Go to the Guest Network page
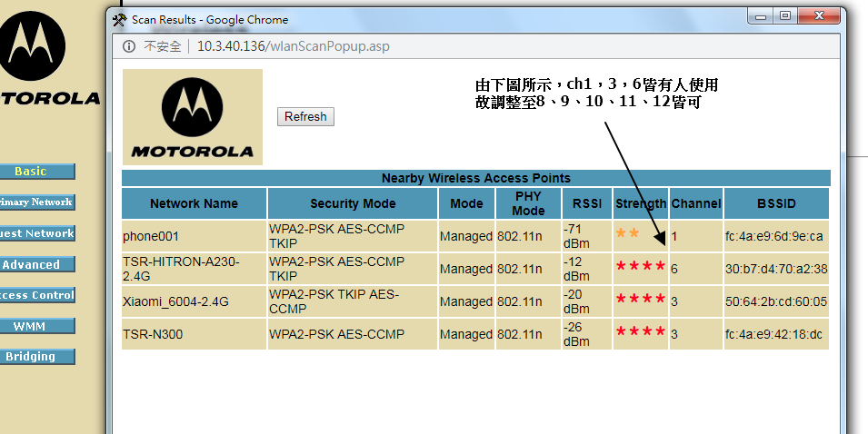868x434 pixels. pyautogui.click(x=36, y=233)
